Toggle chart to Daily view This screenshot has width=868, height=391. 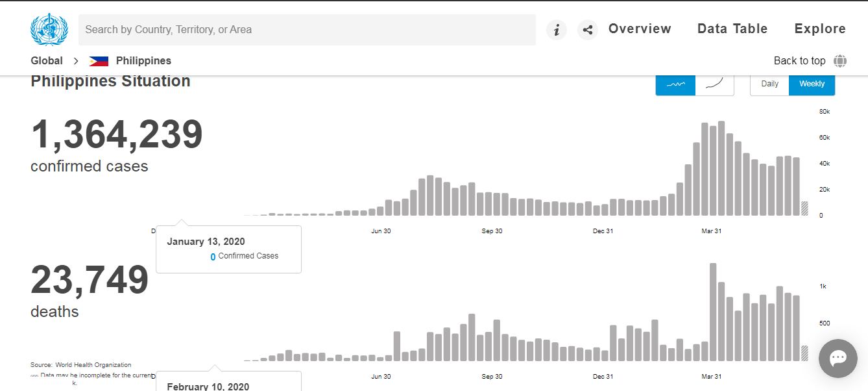pos(769,84)
